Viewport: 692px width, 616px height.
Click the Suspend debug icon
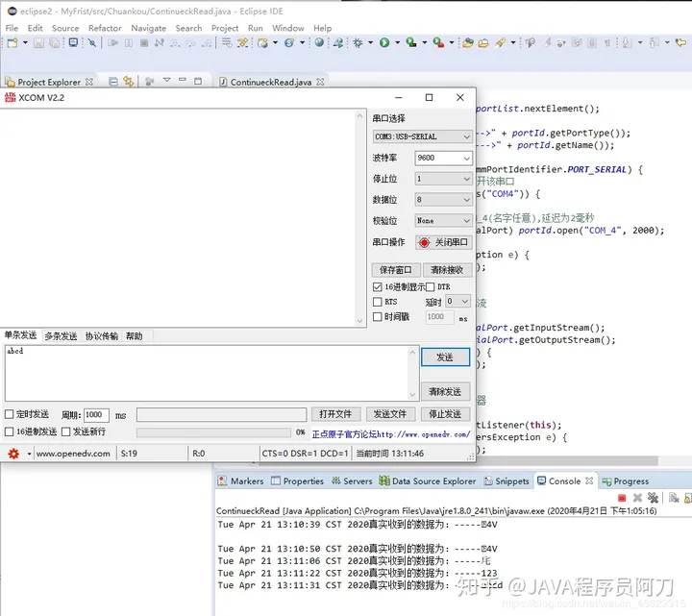click(x=129, y=43)
